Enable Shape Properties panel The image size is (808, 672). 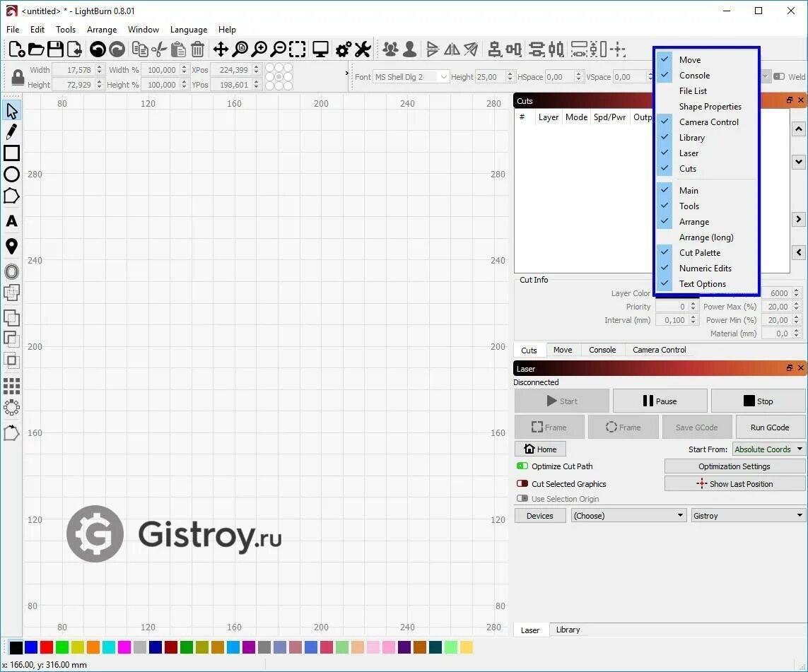click(x=707, y=107)
